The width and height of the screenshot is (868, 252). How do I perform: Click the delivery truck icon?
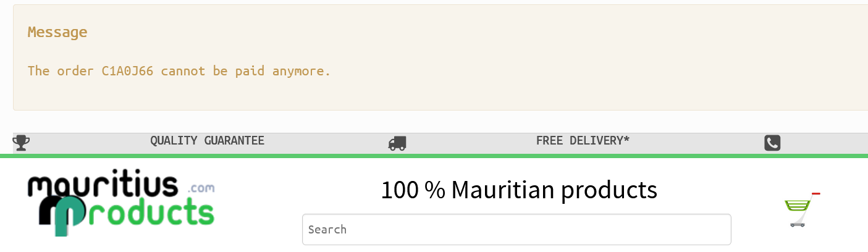(397, 143)
